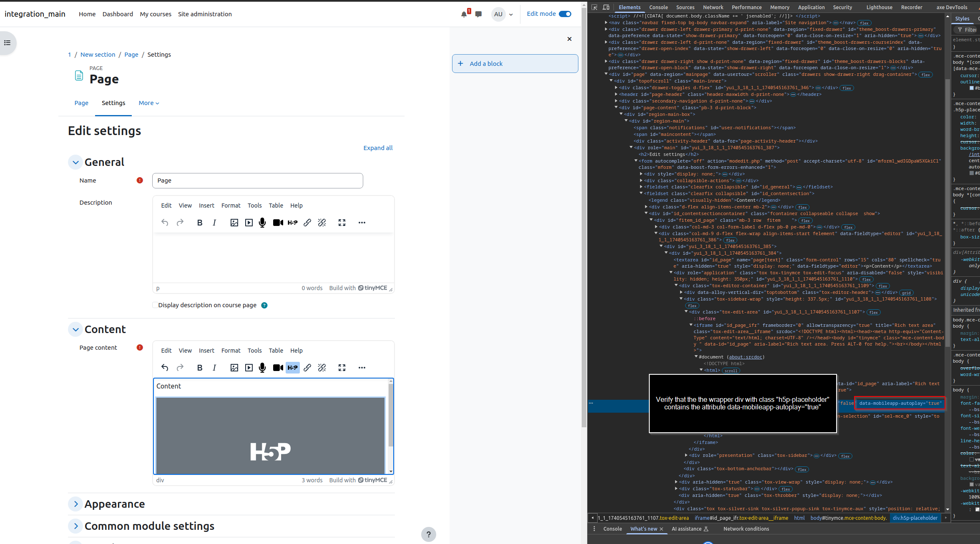The image size is (980, 544).
Task: Open the Page tab in secondary navigation
Action: 81,103
